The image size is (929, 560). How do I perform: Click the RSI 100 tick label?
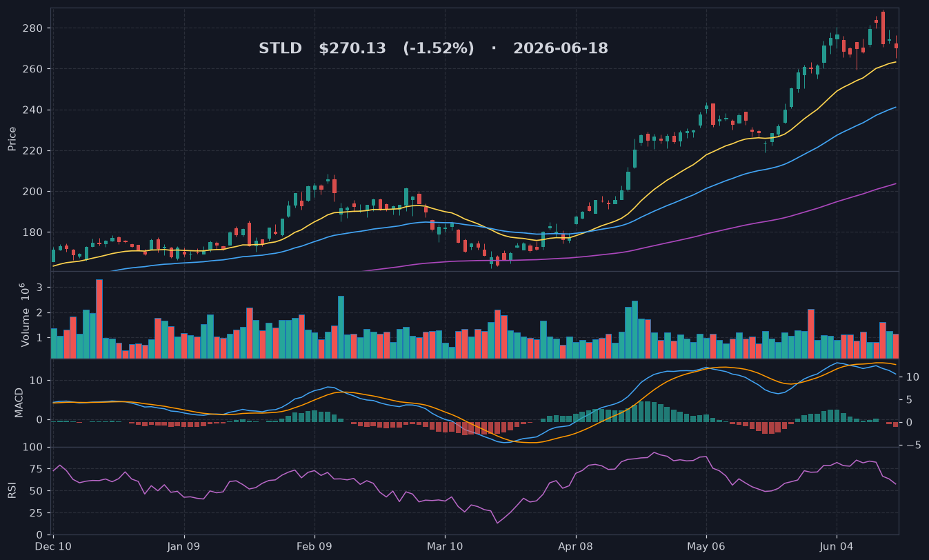pos(34,448)
